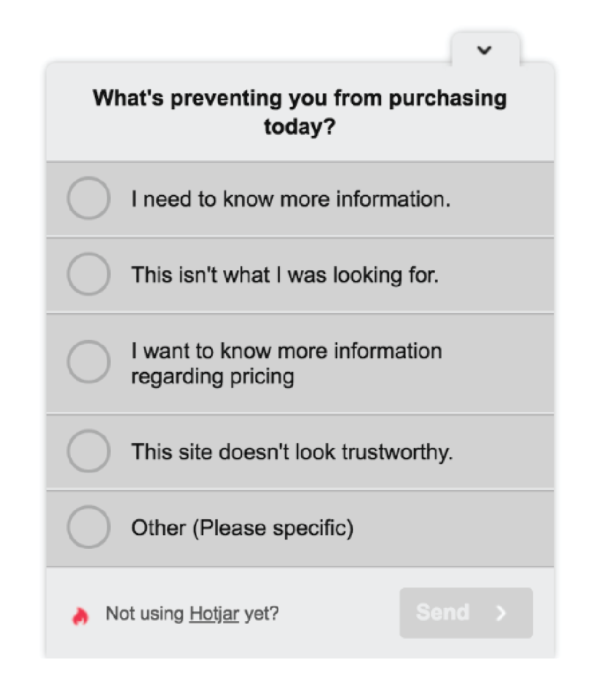Click the 'Other' option row background

(300, 529)
